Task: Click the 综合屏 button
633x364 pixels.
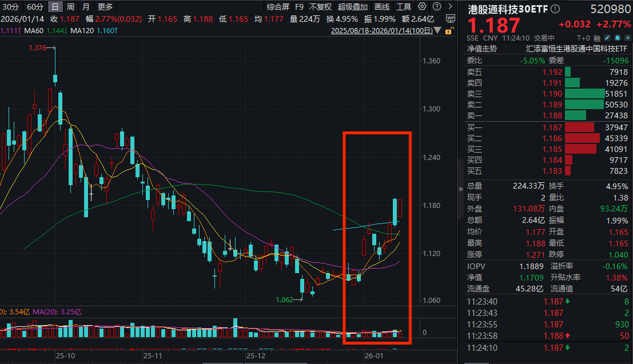Action: (277, 5)
